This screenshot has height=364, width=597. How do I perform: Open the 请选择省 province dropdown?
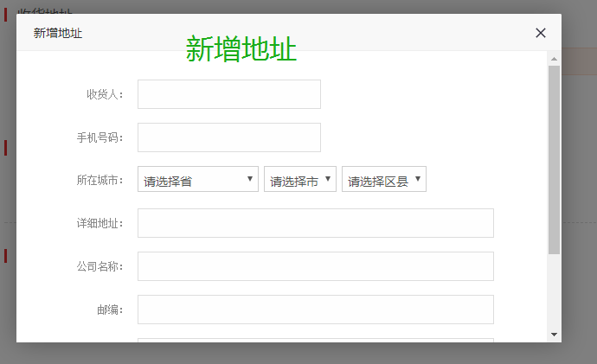[x=198, y=180]
